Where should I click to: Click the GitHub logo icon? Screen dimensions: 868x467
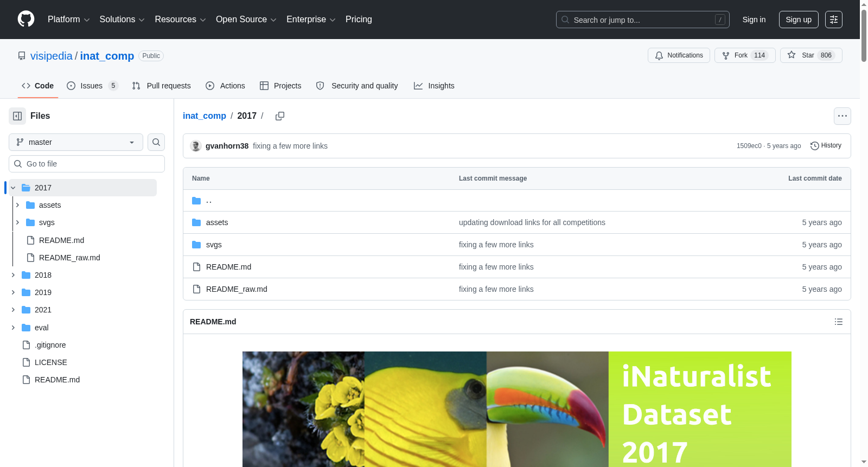click(26, 19)
